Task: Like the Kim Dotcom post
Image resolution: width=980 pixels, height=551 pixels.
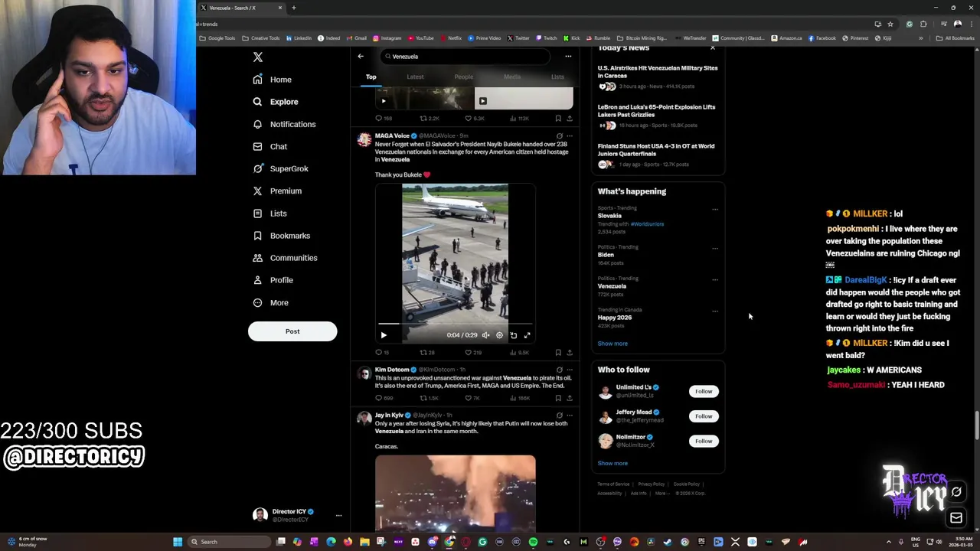Action: coord(472,398)
